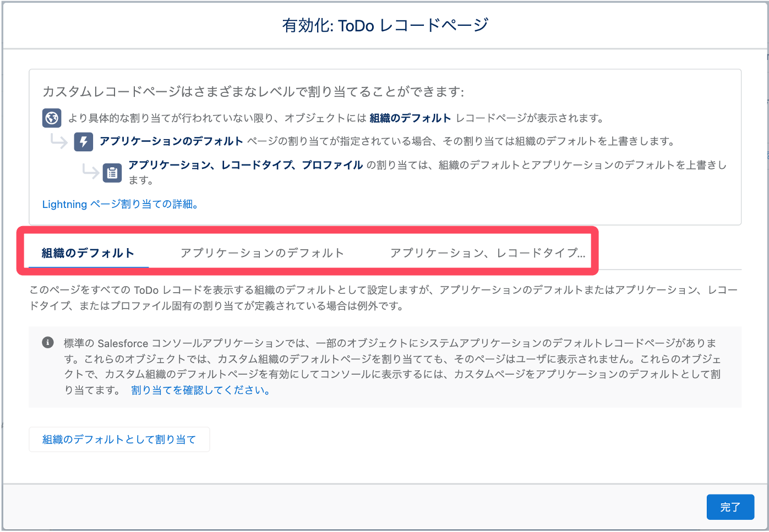The height and width of the screenshot is (532, 769).
Task: Switch to アプリケーションのデフォルト tab
Action: click(x=262, y=253)
